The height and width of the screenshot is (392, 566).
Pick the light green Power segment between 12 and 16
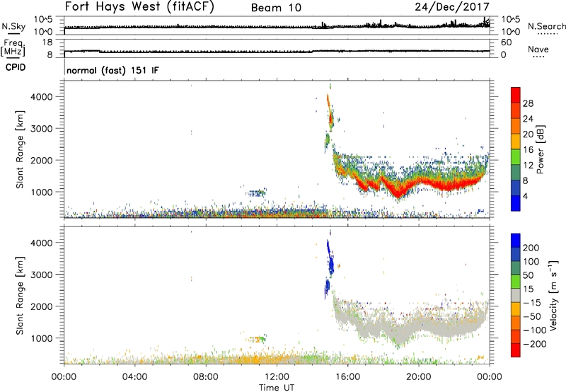pos(516,157)
